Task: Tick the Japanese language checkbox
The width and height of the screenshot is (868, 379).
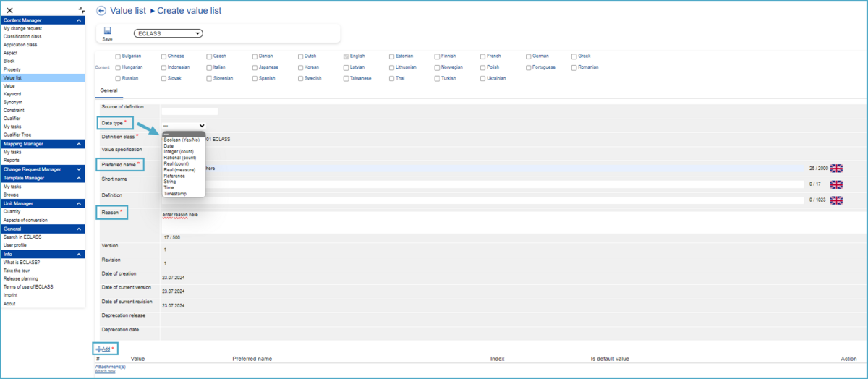Action: (255, 67)
